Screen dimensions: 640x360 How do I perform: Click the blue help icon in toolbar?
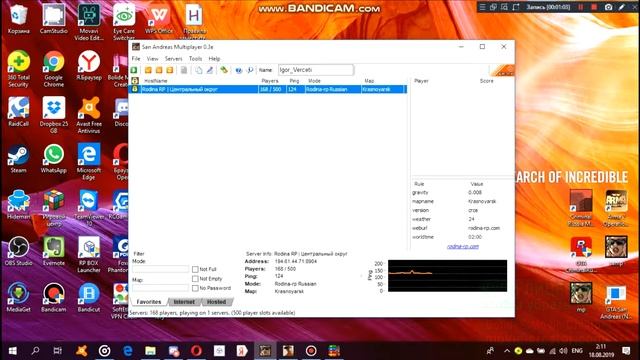[x=239, y=70]
